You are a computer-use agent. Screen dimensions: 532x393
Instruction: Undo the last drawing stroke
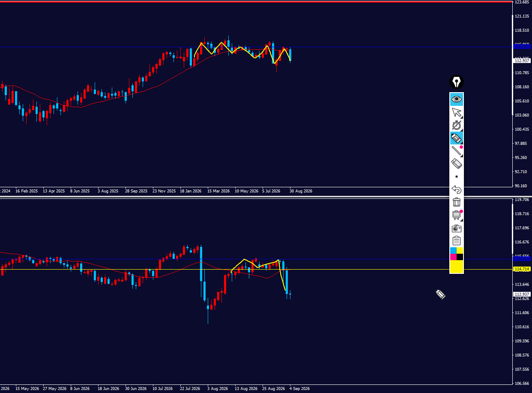(x=457, y=189)
